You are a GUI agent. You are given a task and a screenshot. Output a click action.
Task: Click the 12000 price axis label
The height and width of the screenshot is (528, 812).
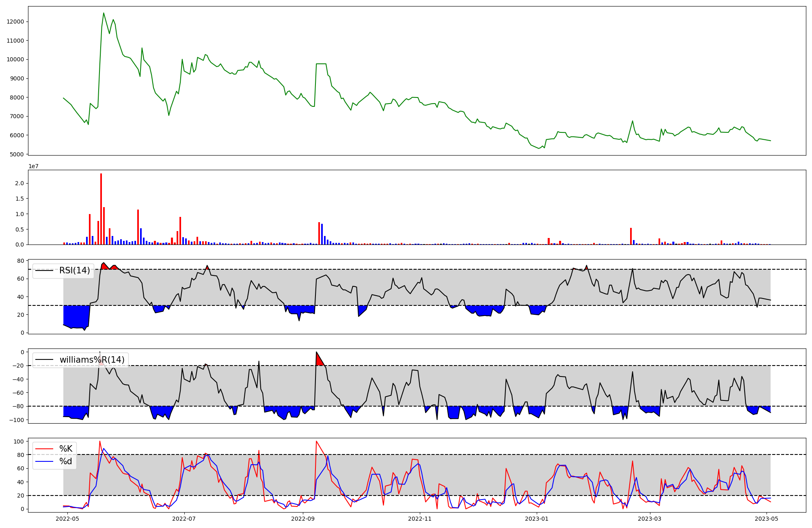(x=15, y=22)
